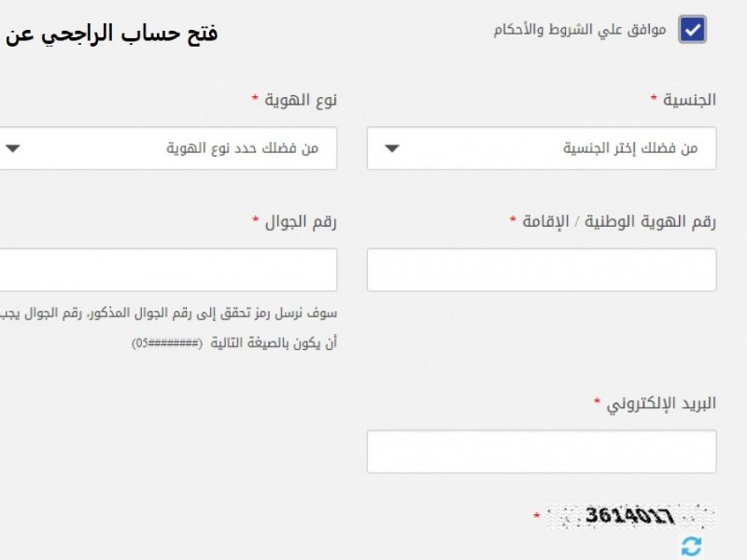This screenshot has width=747, height=560.
Task: Open the الجنسية nationality dropdown
Action: tap(542, 148)
